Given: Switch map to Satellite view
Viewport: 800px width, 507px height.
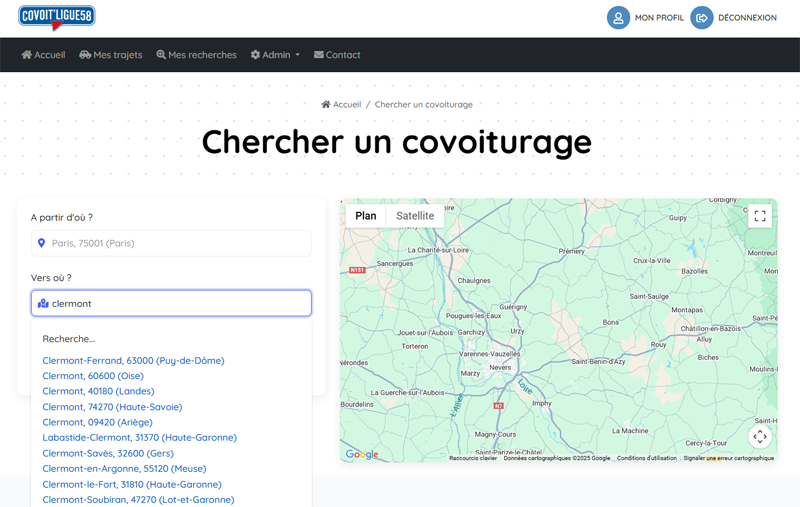Looking at the screenshot, I should click(415, 216).
